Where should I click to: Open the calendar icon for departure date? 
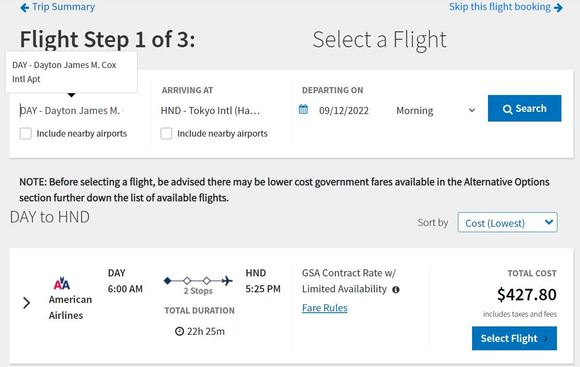click(303, 110)
